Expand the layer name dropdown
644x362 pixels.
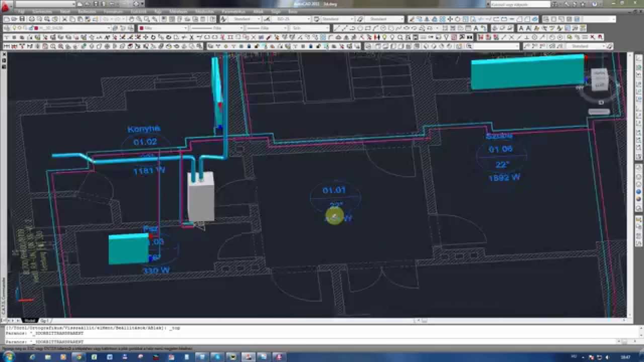point(109,28)
